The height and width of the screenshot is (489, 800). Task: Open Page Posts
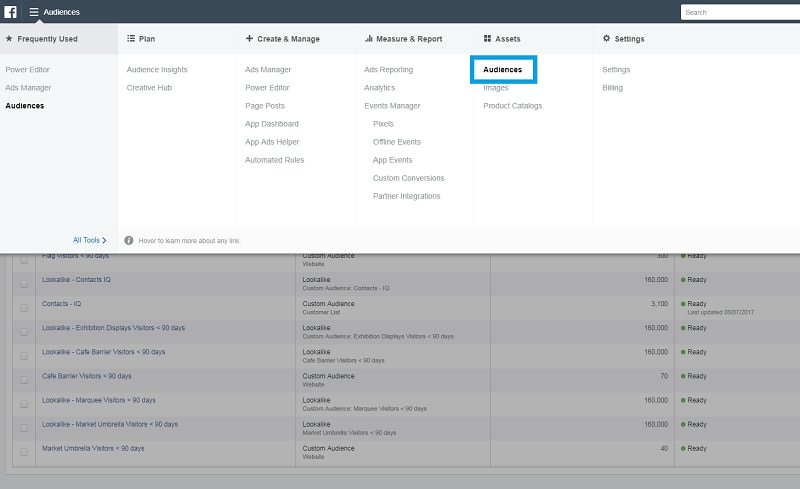coord(265,106)
